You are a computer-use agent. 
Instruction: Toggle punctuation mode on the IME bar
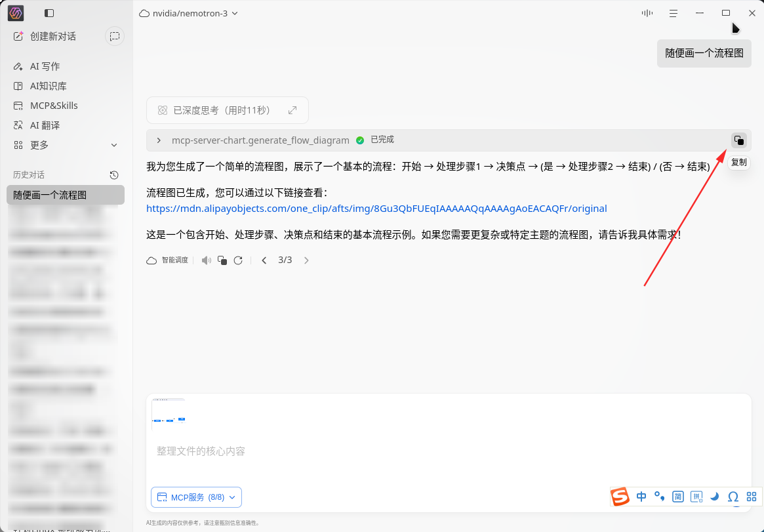tap(659, 497)
